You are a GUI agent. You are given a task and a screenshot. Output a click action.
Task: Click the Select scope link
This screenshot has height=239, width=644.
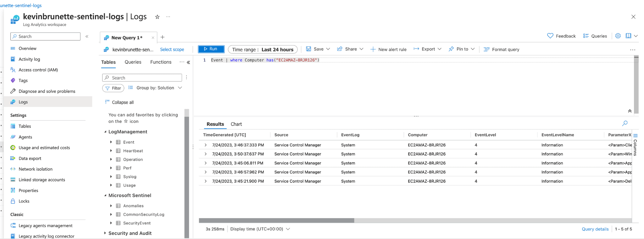pos(172,49)
